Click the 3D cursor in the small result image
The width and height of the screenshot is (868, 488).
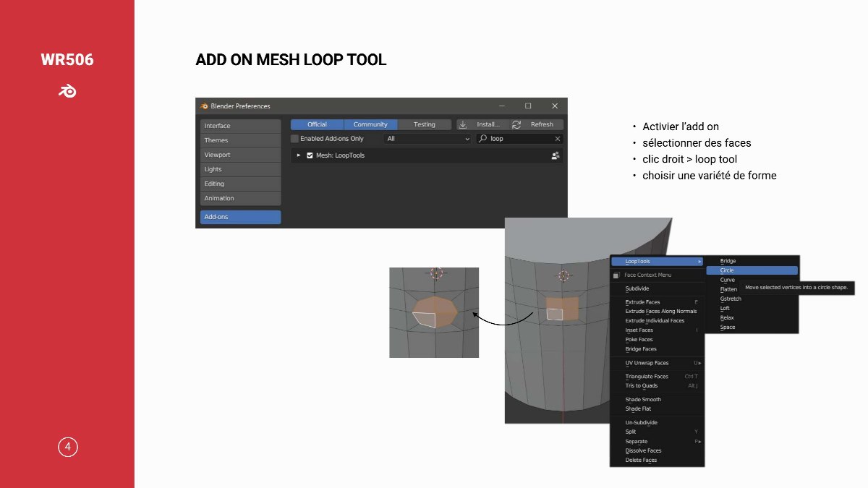pos(436,273)
